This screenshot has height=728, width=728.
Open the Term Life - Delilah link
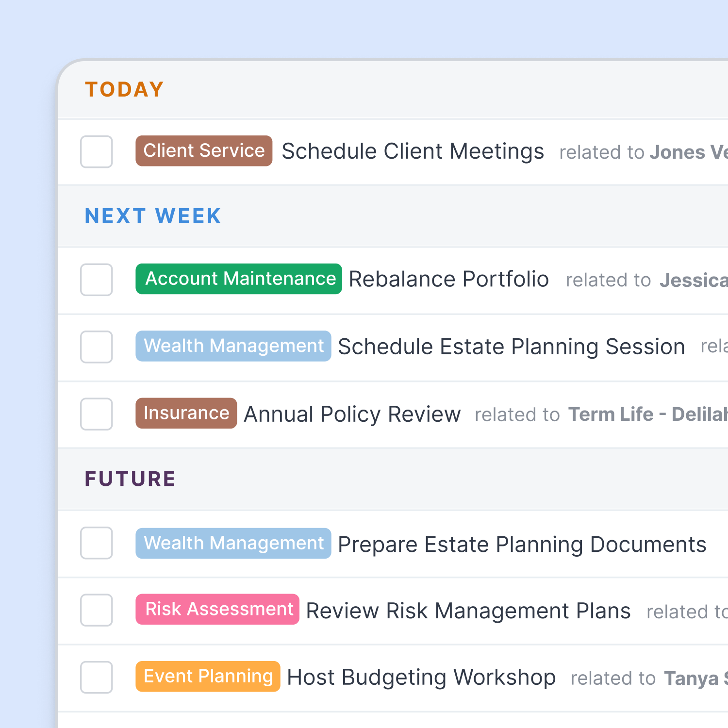(648, 414)
